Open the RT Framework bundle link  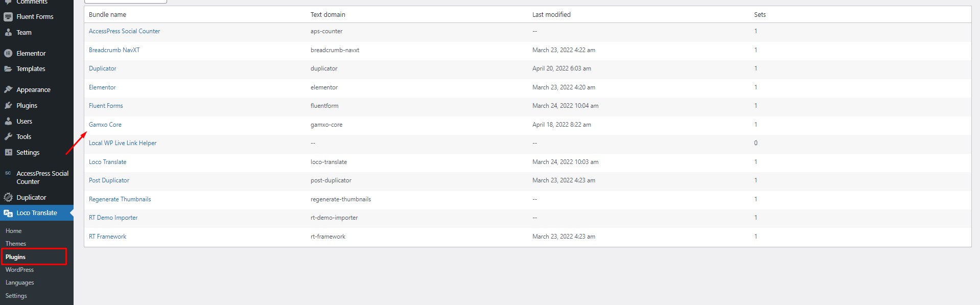click(107, 237)
